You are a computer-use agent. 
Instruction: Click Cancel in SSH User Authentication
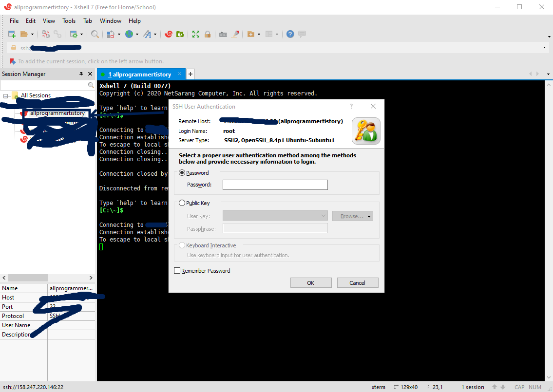tap(357, 283)
